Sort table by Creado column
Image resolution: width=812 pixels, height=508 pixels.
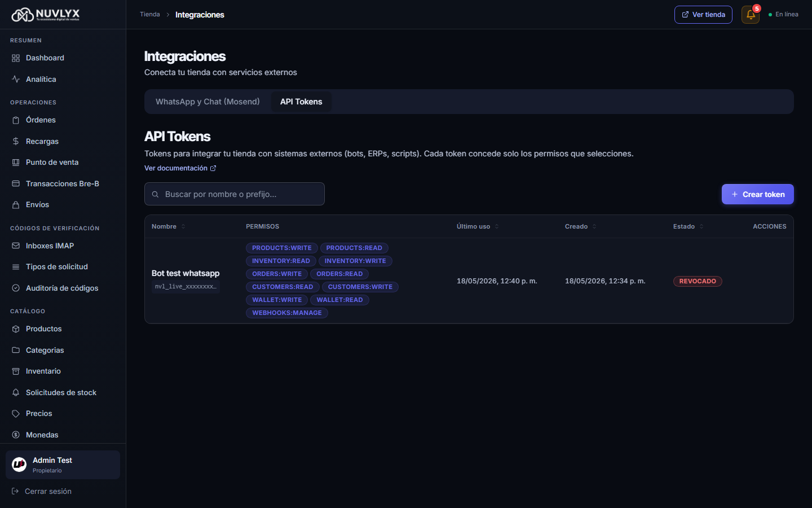[581, 226]
